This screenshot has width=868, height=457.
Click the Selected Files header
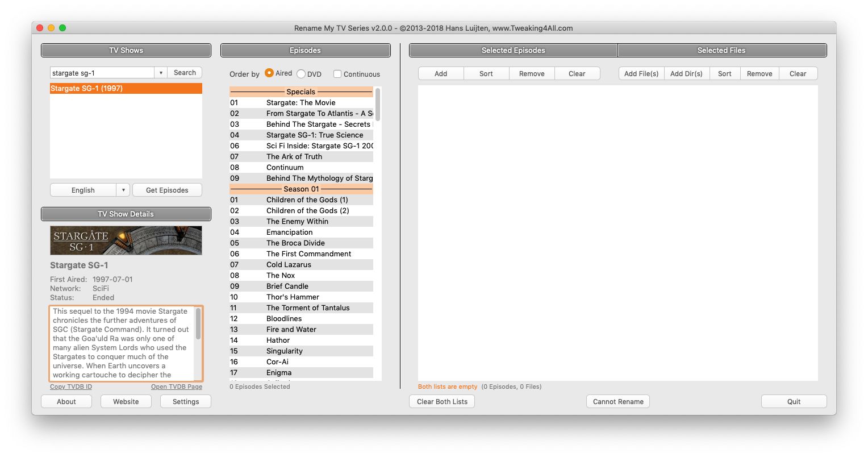point(722,51)
